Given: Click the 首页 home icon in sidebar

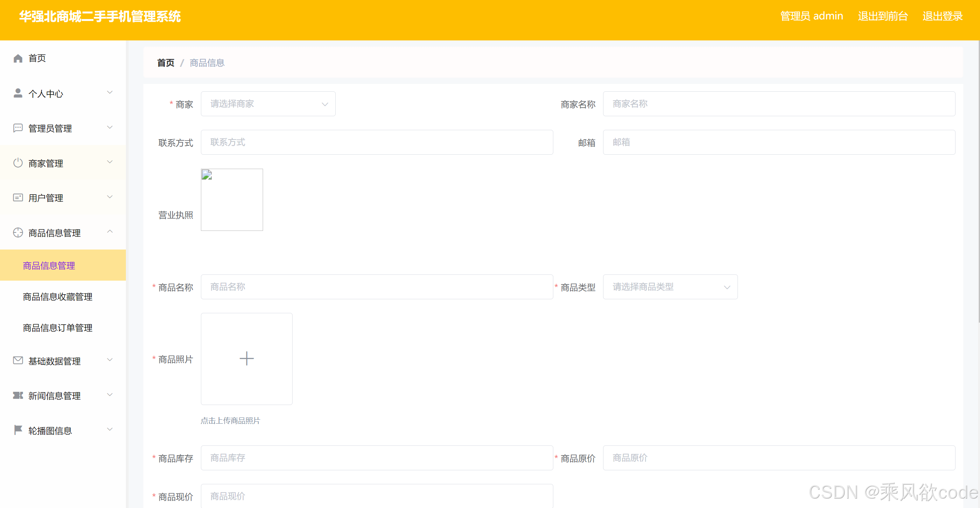Looking at the screenshot, I should (18, 58).
